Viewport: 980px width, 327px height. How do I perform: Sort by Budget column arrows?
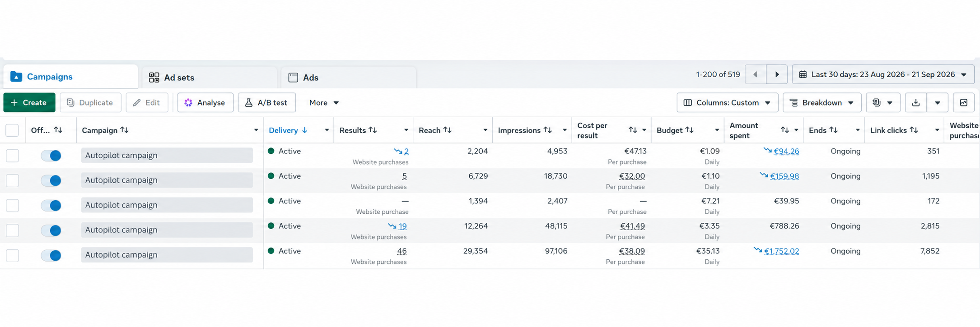[x=690, y=130]
